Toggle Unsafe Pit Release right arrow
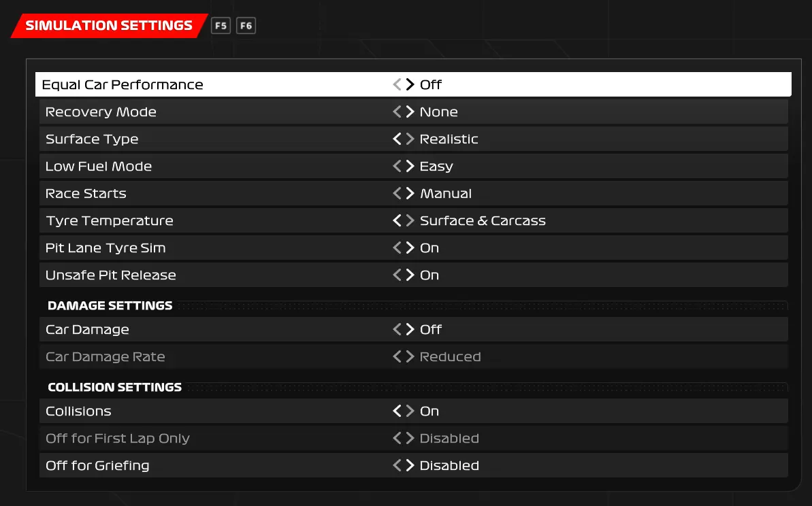 (x=410, y=275)
